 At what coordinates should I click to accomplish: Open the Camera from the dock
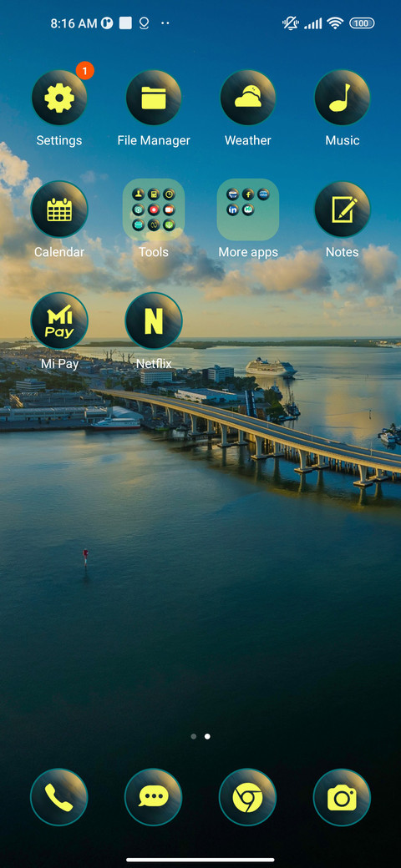[342, 797]
